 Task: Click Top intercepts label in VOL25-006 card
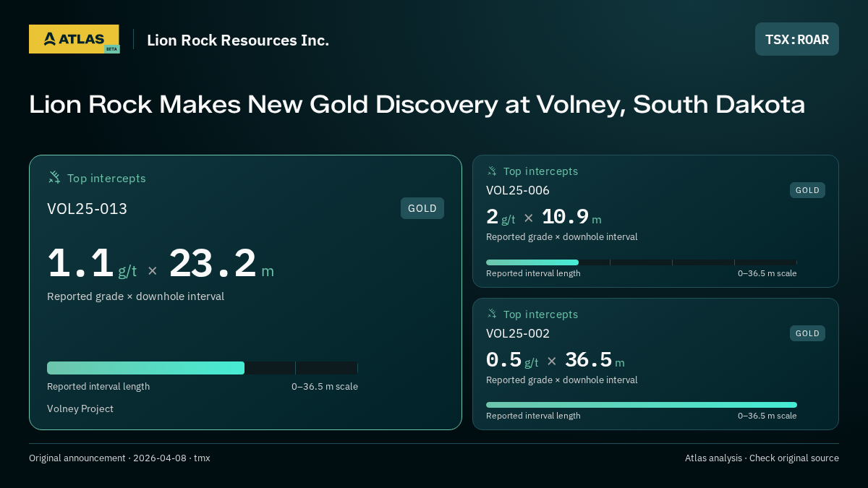(x=540, y=171)
